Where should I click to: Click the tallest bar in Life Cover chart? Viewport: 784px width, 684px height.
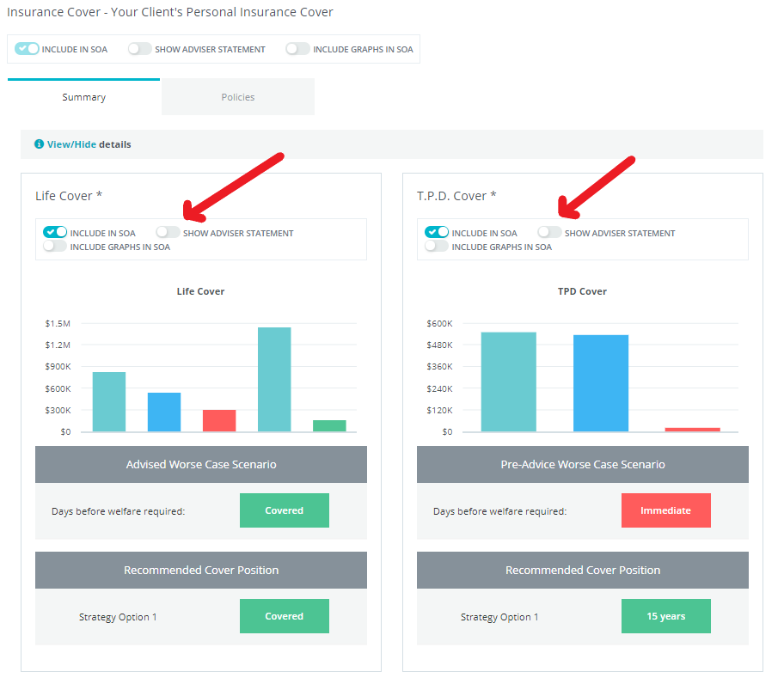[274, 379]
